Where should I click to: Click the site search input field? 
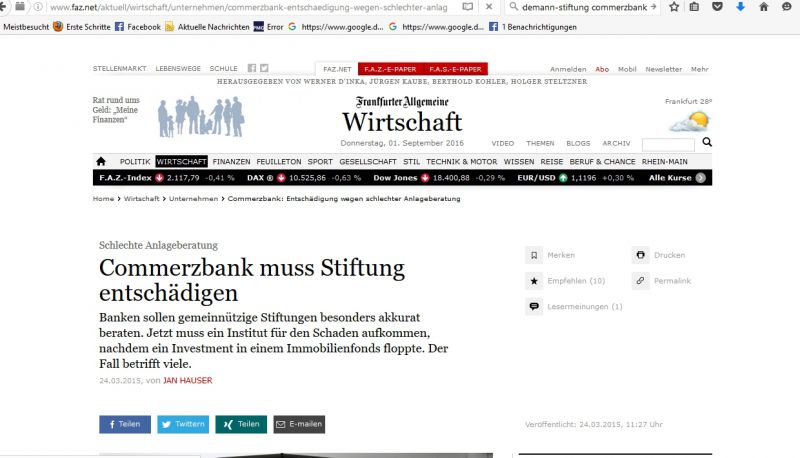coord(668,144)
